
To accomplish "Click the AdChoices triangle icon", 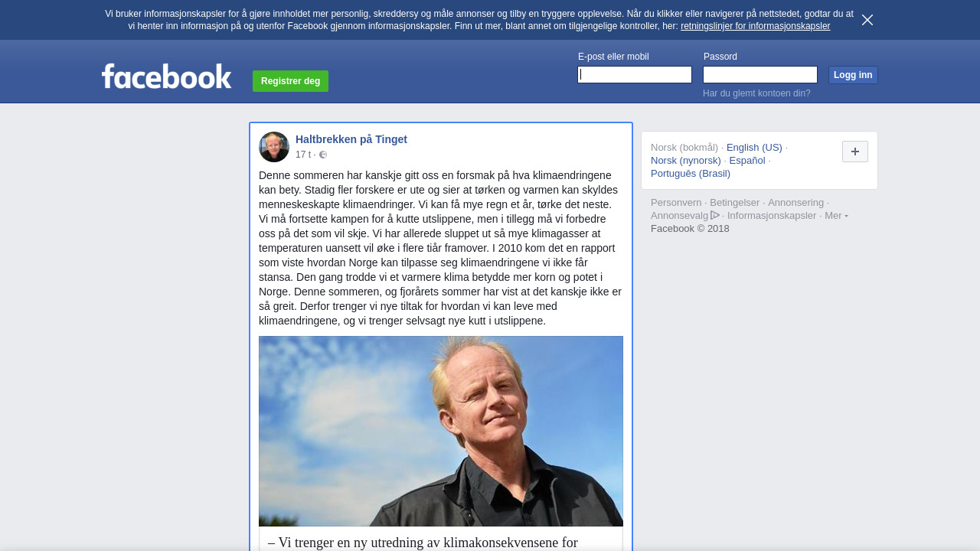I will click(x=715, y=215).
